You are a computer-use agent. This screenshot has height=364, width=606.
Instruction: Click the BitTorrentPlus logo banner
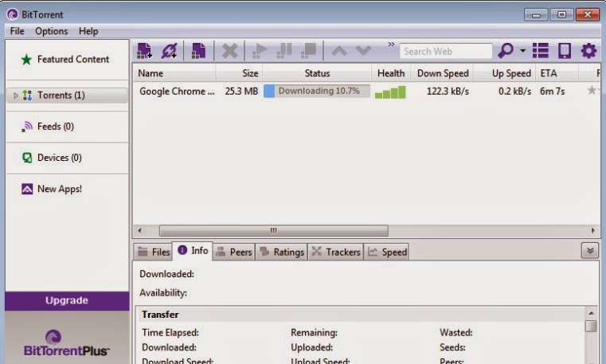tap(67, 343)
